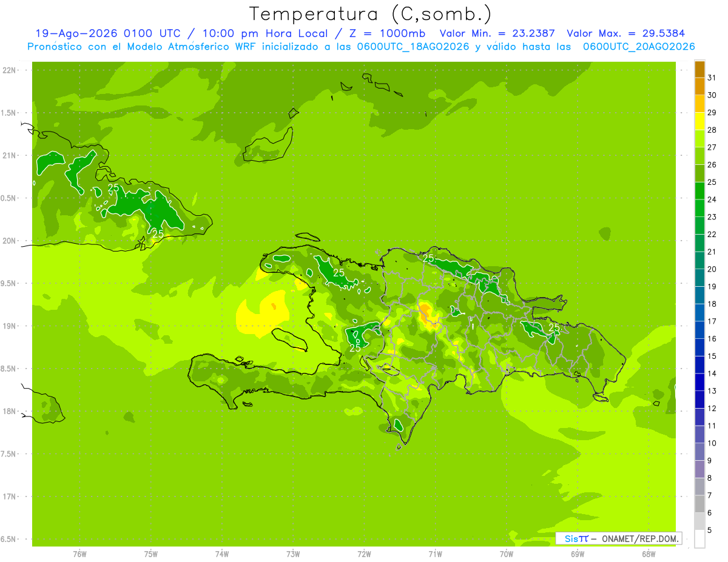Click the "68W" longitude axis label
The height and width of the screenshot is (562, 728).
[649, 554]
